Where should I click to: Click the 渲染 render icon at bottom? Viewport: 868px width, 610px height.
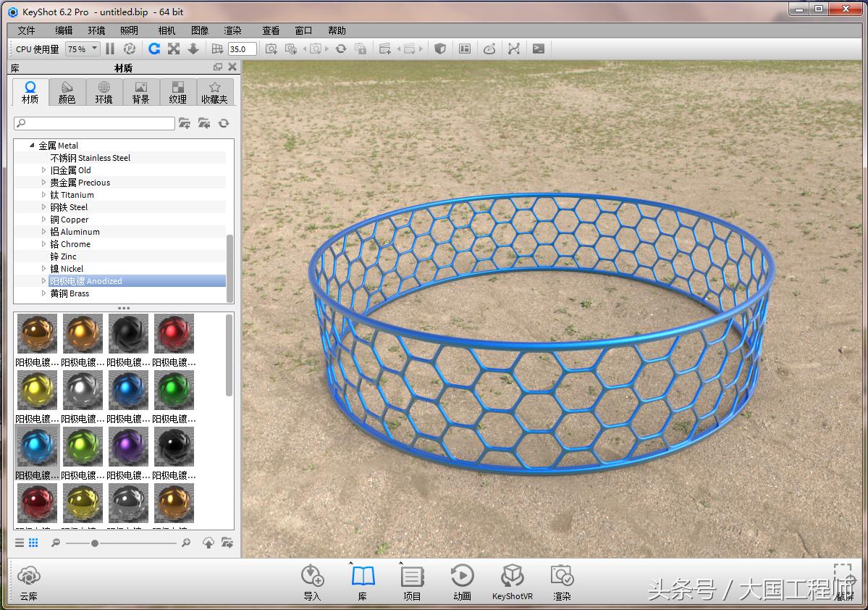point(563,580)
